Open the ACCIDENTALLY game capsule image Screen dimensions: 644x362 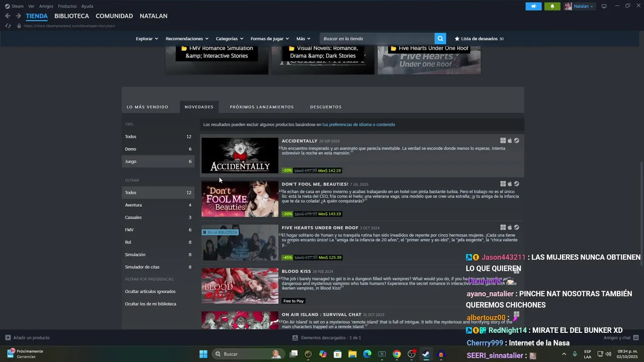[239, 155]
